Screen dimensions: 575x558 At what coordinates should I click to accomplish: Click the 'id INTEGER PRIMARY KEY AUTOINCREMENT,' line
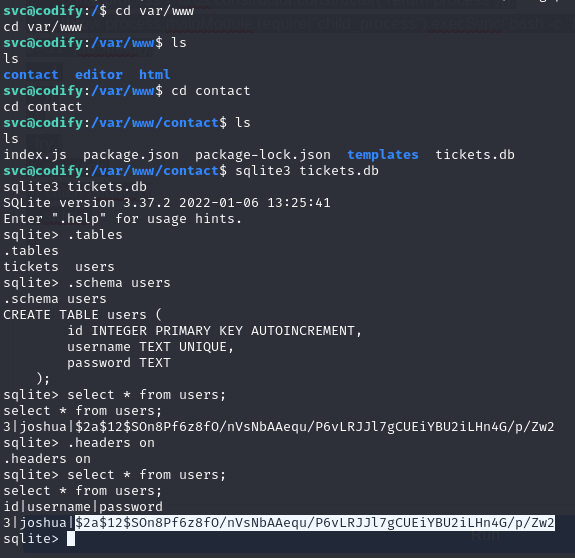215,331
